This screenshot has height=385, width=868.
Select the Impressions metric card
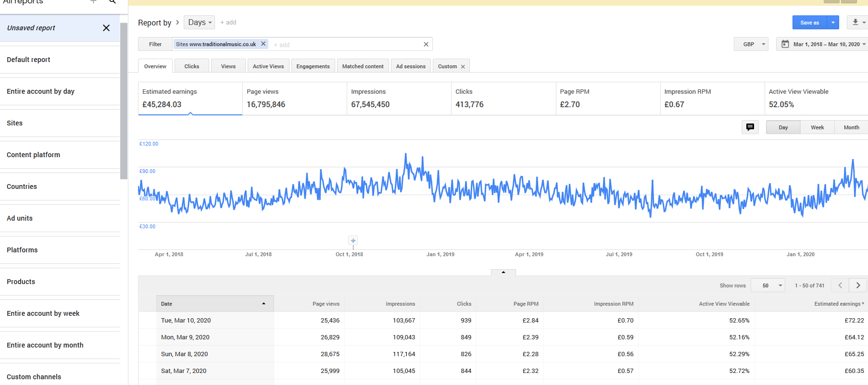point(399,99)
